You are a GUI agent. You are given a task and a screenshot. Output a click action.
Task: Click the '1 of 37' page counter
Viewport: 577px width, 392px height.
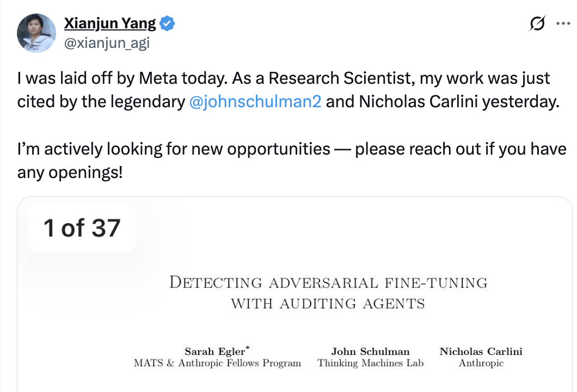[82, 228]
